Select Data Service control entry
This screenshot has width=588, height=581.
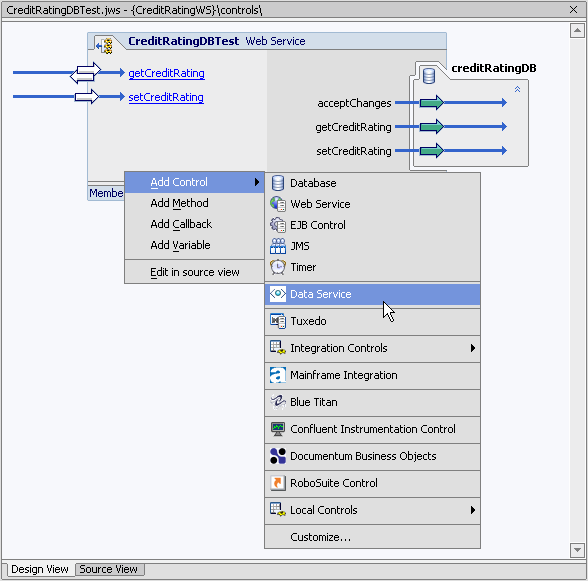tap(372, 294)
